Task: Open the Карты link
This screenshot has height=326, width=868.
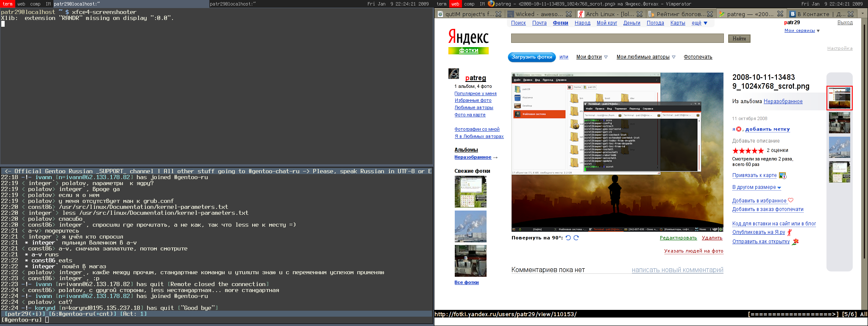Action: pos(678,23)
